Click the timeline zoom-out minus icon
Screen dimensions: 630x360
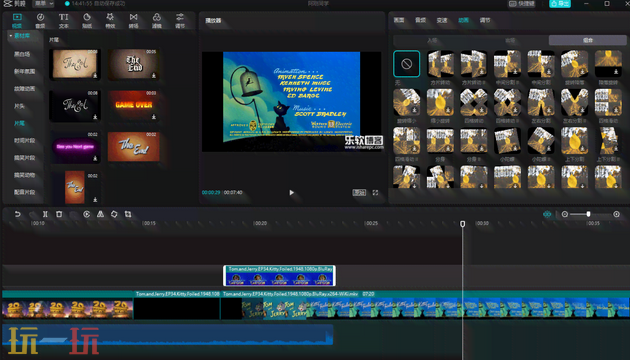pyautogui.click(x=565, y=214)
